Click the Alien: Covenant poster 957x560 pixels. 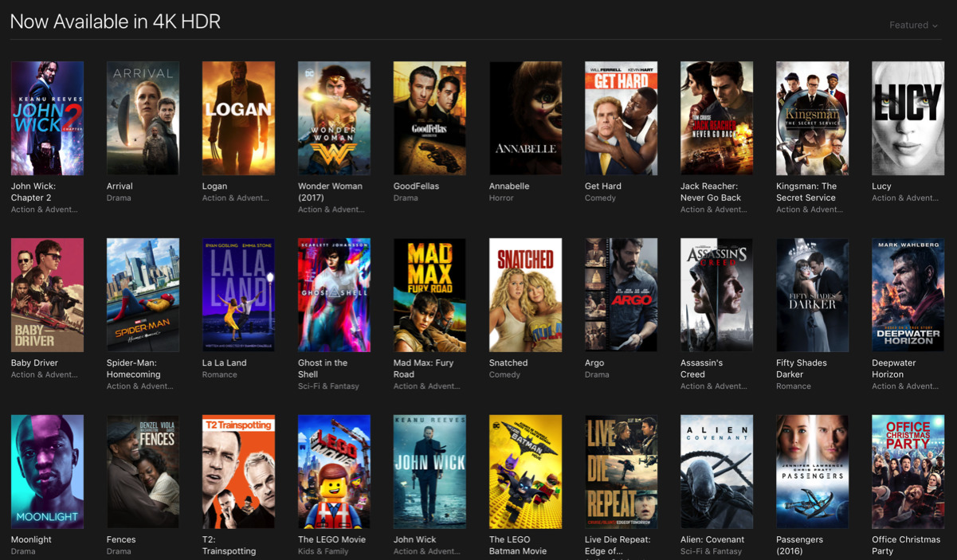(716, 472)
